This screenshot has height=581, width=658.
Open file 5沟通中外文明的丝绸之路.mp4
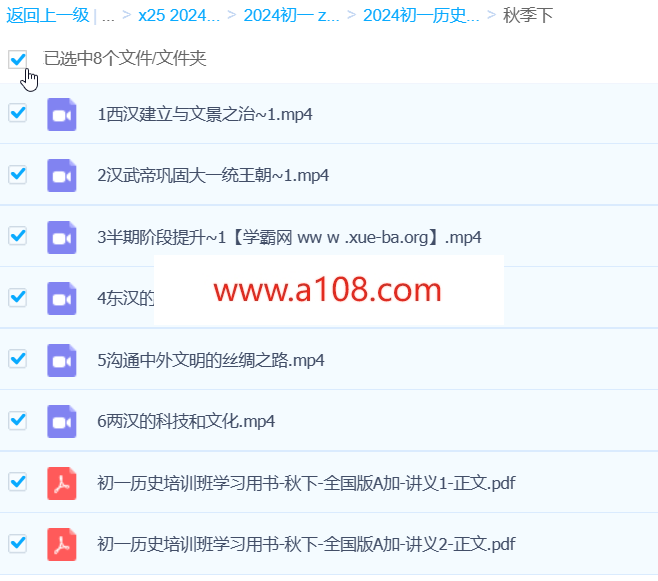pos(211,360)
